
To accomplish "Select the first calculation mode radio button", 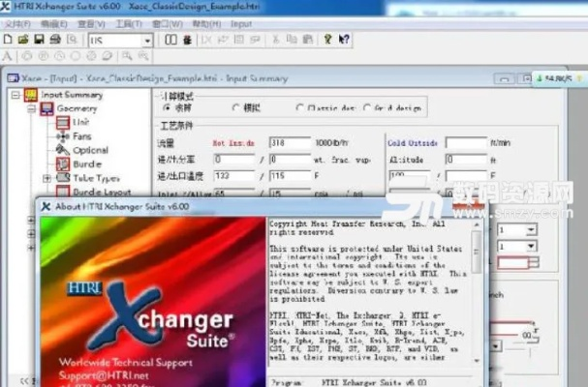I will [x=167, y=108].
